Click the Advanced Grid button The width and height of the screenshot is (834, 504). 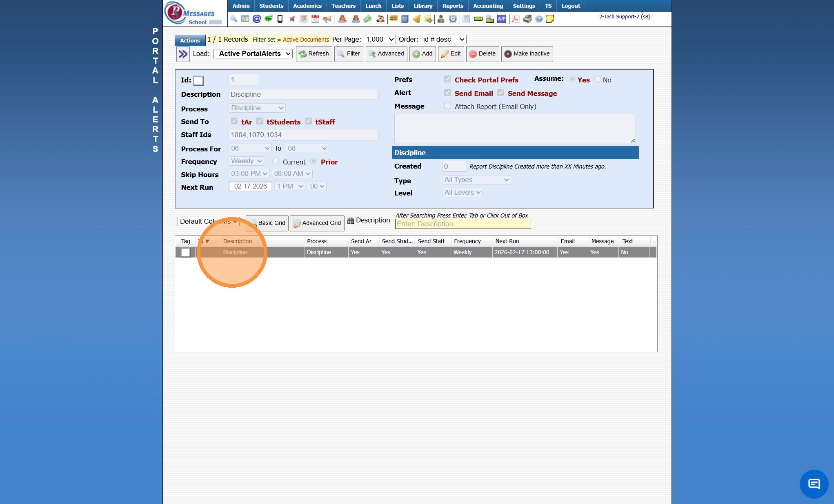click(x=317, y=223)
